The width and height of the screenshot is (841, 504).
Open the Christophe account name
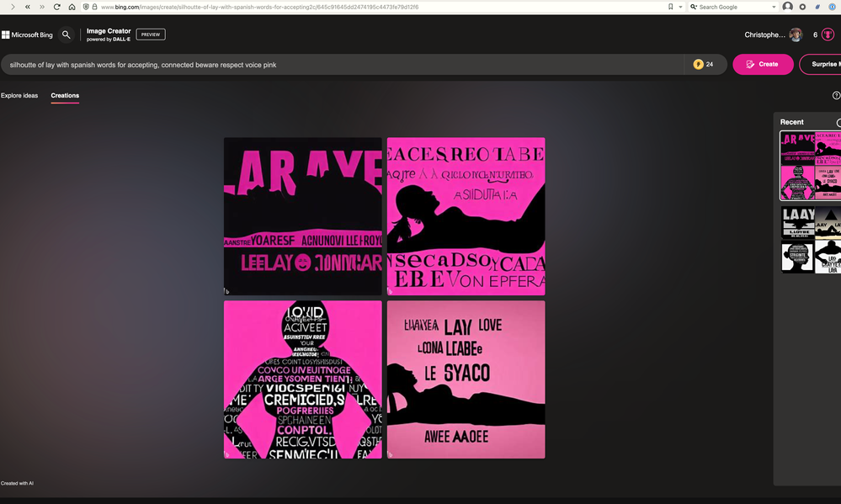click(x=764, y=34)
